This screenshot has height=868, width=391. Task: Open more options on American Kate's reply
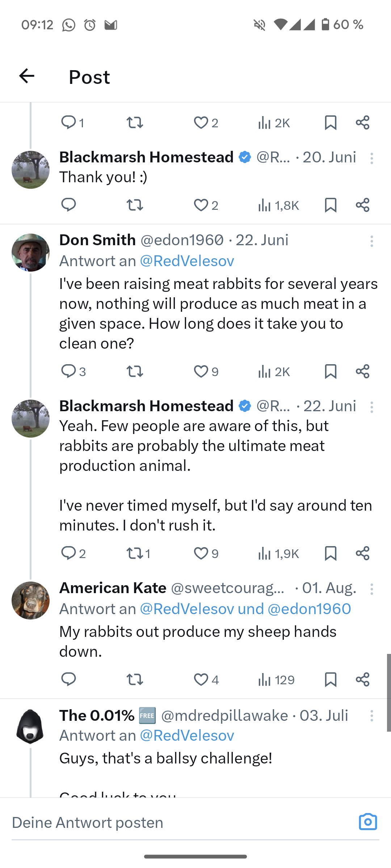point(371,589)
